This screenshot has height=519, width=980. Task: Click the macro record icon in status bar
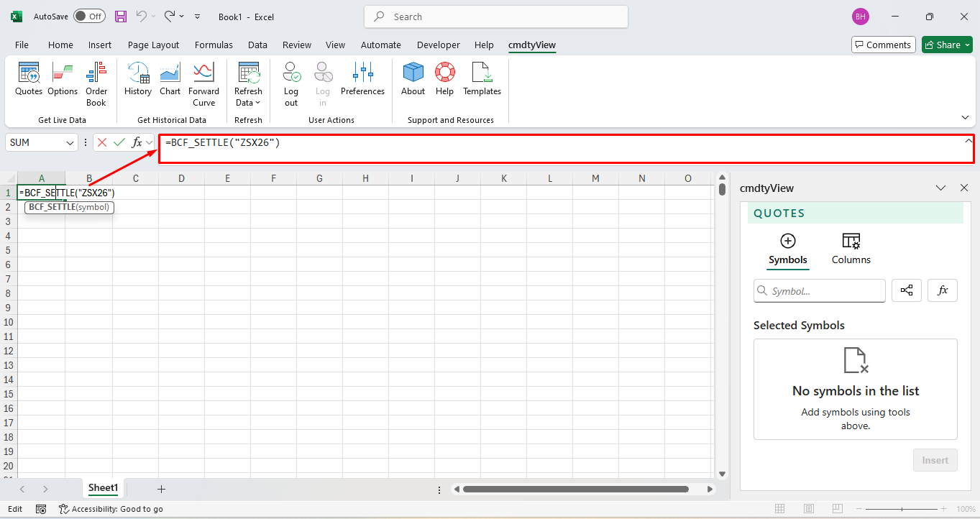point(41,509)
